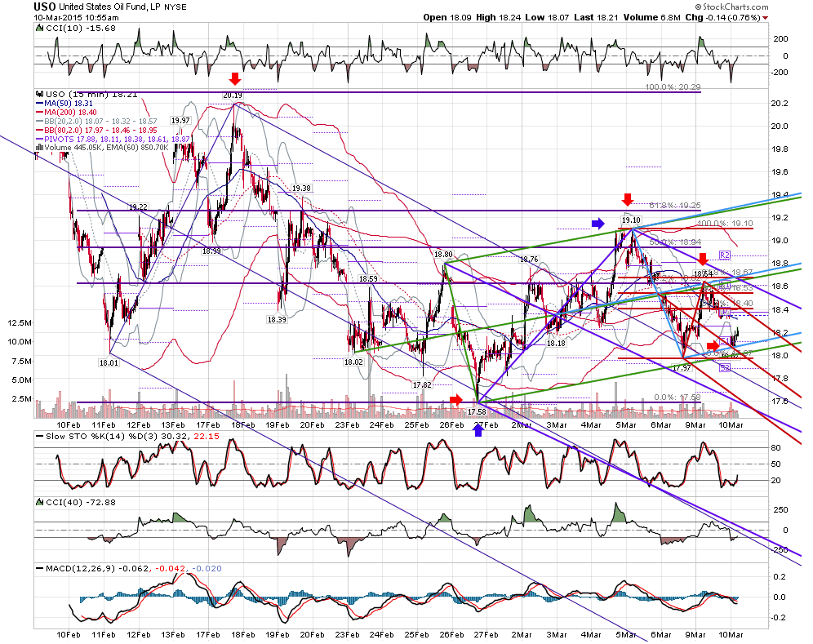Screen dimensions: 813x644
Task: Click the red down arrow above the 20.19 peak
Action: pos(235,79)
